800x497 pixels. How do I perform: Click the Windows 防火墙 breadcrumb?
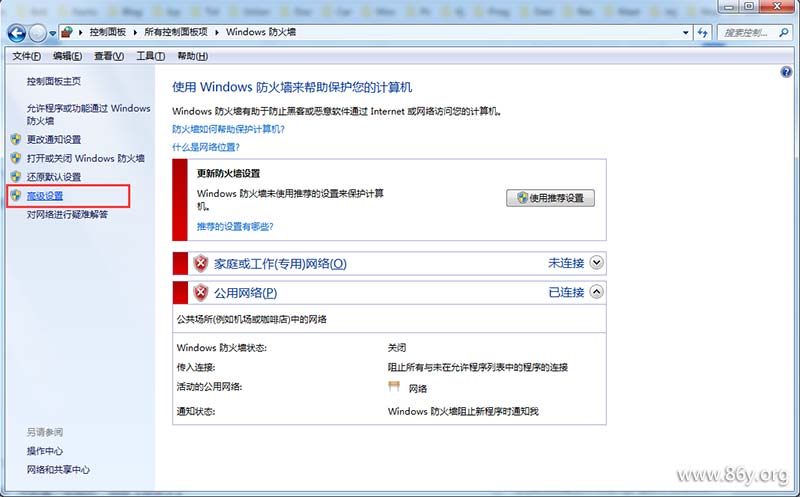(x=261, y=32)
